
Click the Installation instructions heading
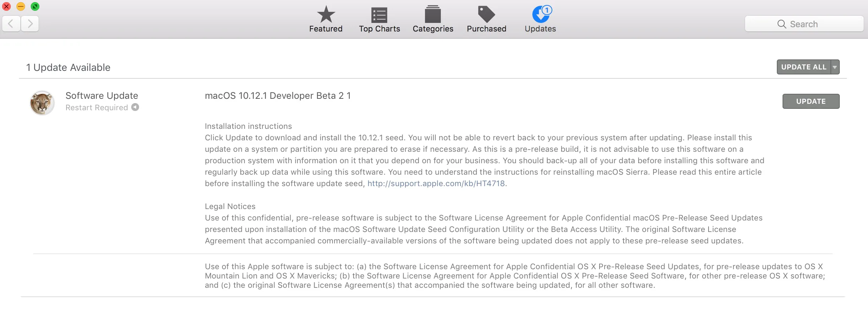(248, 126)
